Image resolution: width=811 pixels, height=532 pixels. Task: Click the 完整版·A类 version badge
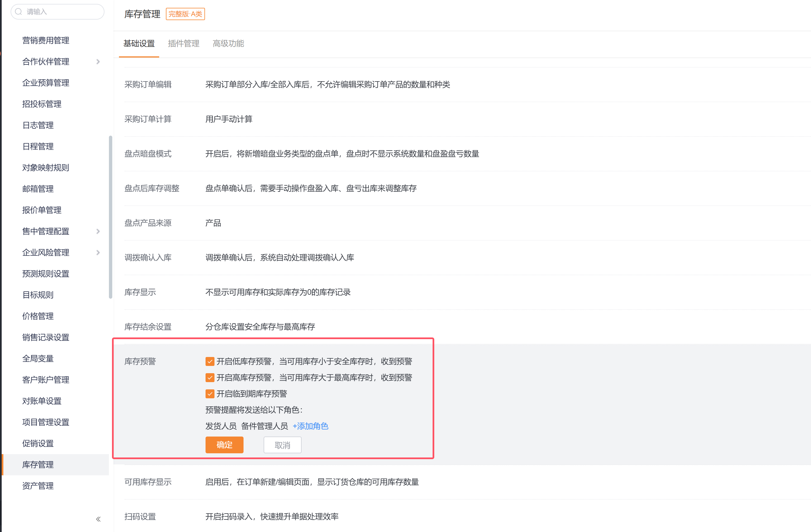185,14
